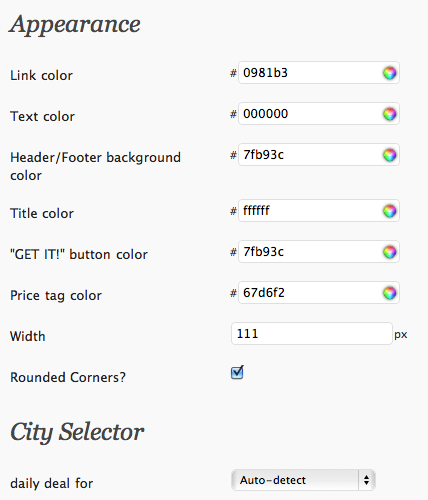This screenshot has width=428, height=500.
Task: Click "GET IT!" button color input
Action: coord(319,252)
